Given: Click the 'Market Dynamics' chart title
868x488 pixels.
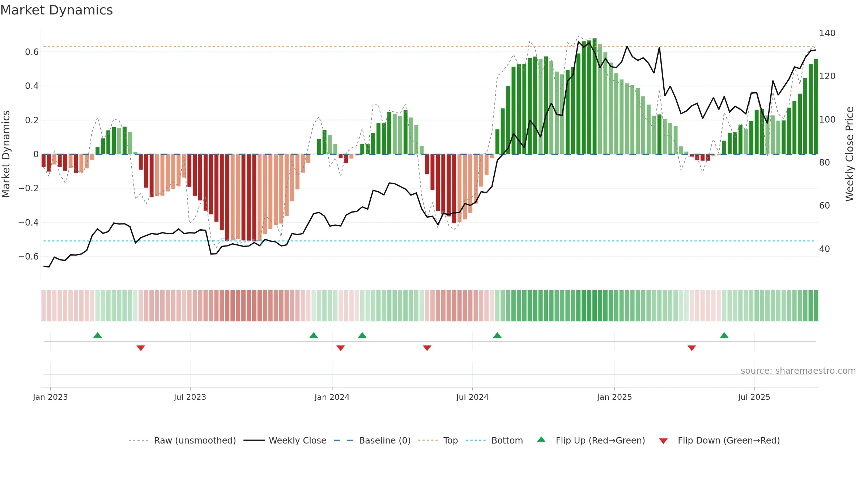Looking at the screenshot, I should click(56, 10).
